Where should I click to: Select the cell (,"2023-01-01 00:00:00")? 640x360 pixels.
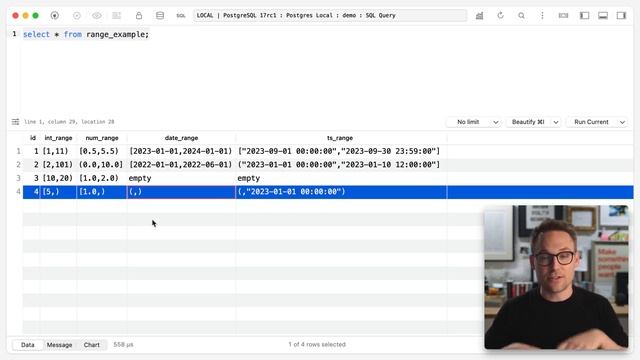[x=341, y=192]
